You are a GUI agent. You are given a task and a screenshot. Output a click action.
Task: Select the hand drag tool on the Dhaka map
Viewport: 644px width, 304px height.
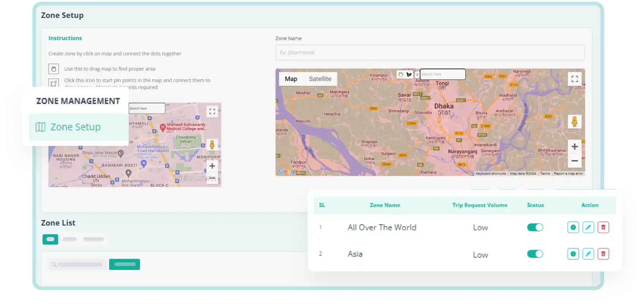pyautogui.click(x=401, y=74)
